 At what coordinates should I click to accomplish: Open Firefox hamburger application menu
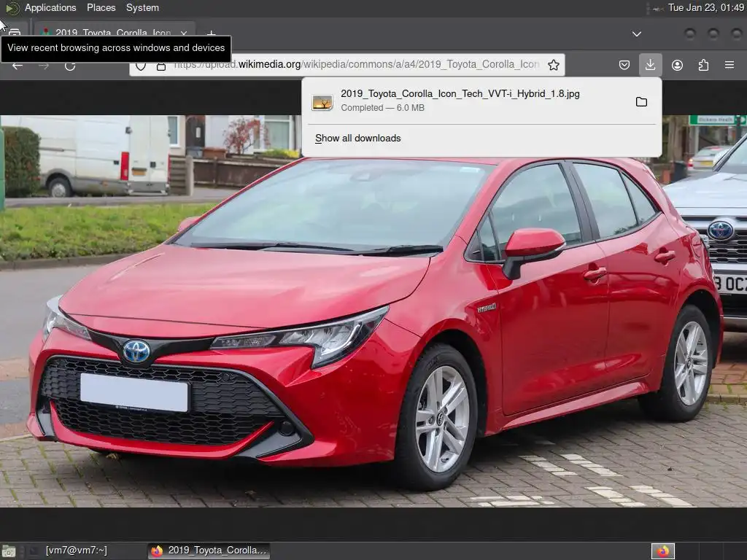click(729, 65)
